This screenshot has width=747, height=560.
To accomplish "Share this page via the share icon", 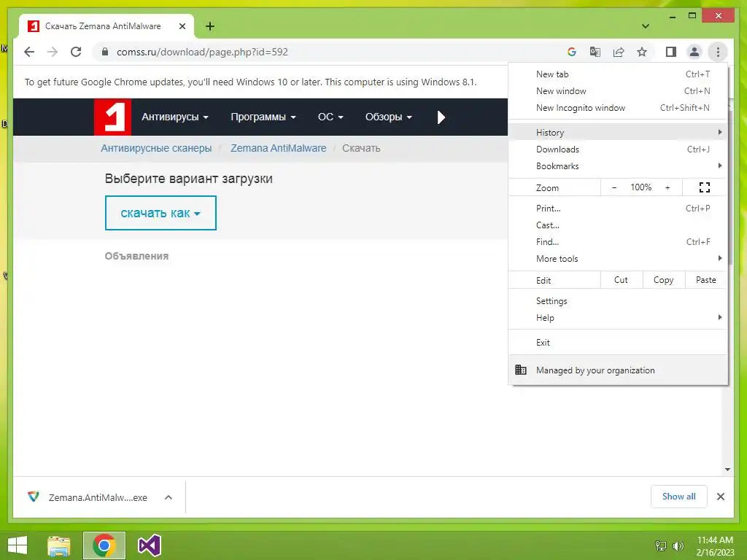I will click(619, 52).
